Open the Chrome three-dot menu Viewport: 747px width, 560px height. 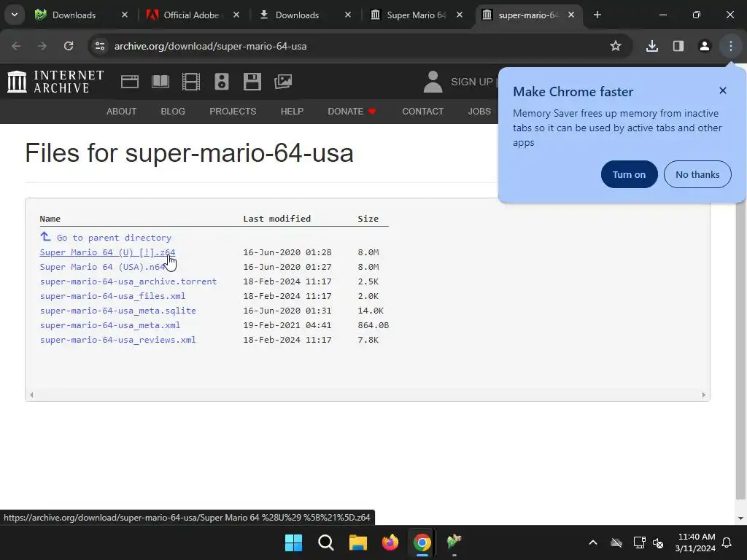(x=731, y=46)
